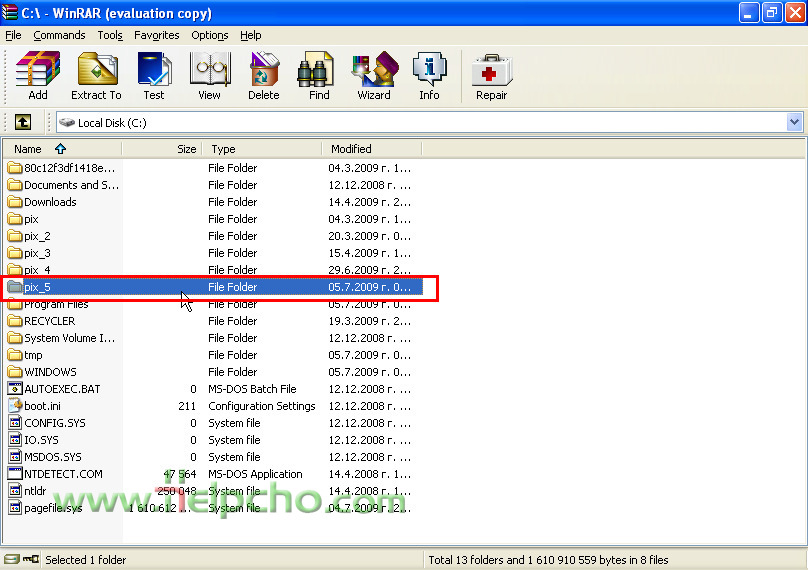This screenshot has width=808, height=570.
Task: Click 'Configuration Settings' type of boot.ini
Action: tap(262, 406)
